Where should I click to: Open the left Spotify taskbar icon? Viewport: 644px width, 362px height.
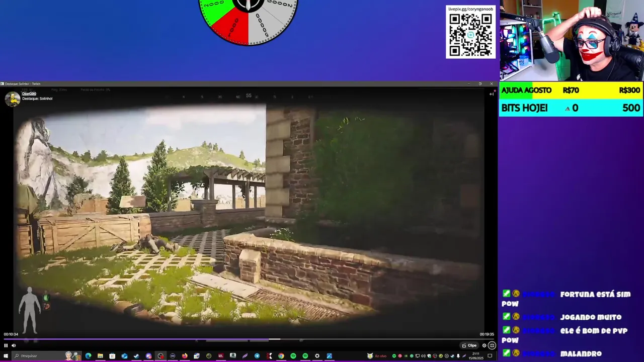pyautogui.click(x=293, y=356)
